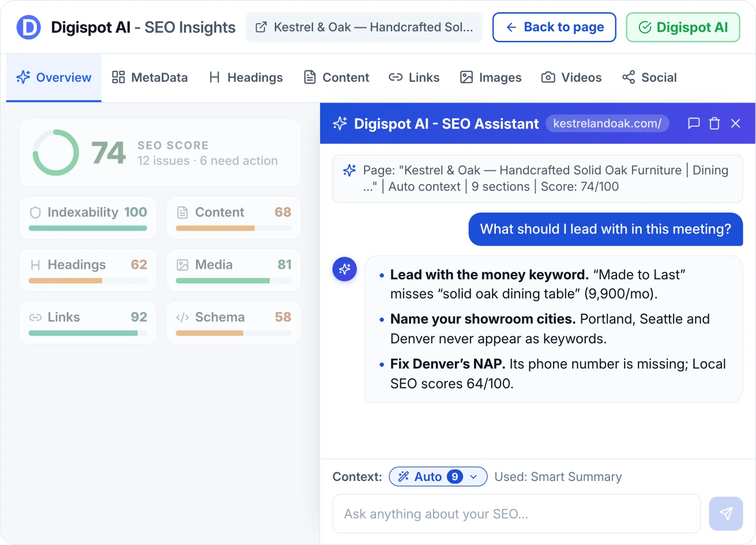Click the code brackets icon in the Schema card
Image resolution: width=756 pixels, height=545 pixels.
183,317
